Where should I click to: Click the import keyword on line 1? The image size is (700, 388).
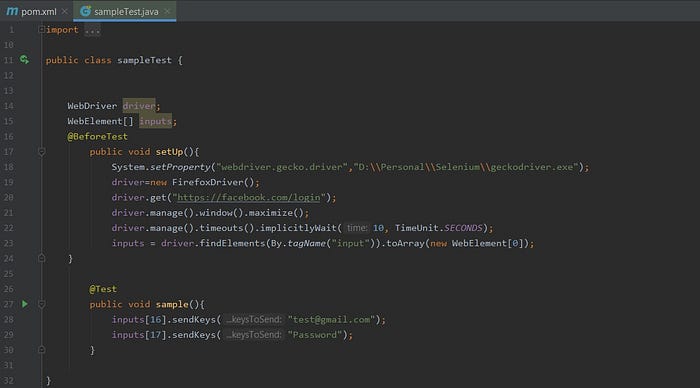pyautogui.click(x=62, y=29)
